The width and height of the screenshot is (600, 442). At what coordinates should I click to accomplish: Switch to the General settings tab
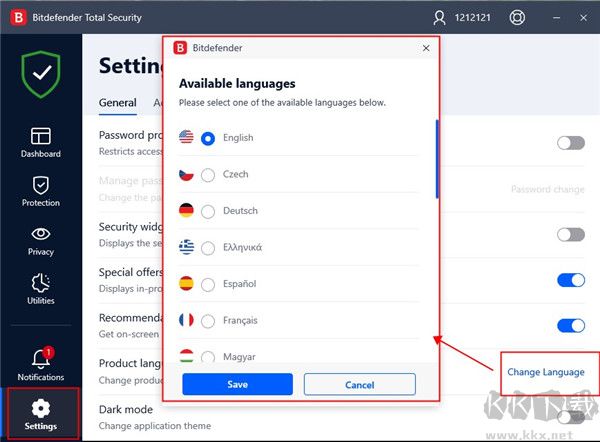point(118,102)
